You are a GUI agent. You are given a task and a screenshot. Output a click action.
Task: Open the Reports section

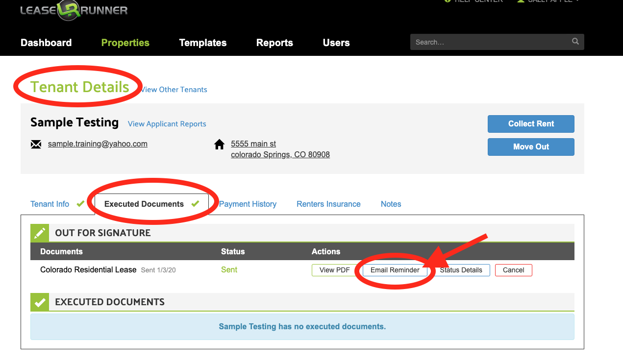[274, 43]
